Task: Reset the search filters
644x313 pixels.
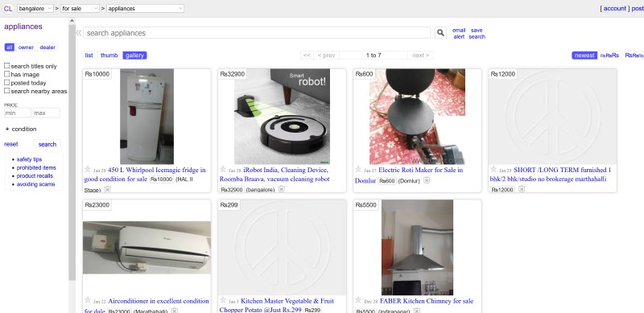Action: click(x=11, y=144)
